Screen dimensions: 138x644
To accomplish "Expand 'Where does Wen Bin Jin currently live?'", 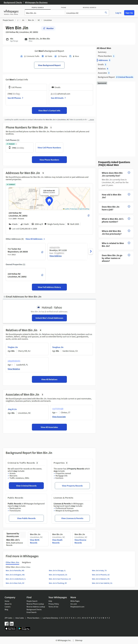I will coord(129,173).
